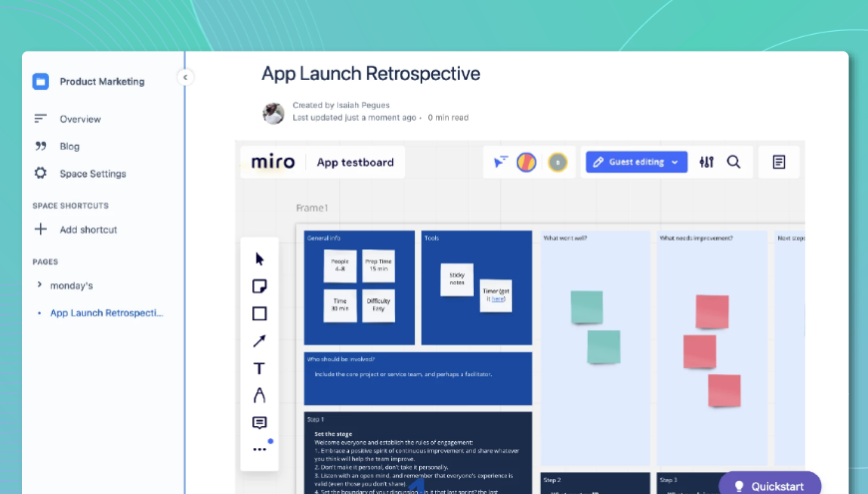Select the Frame1 label

pyautogui.click(x=311, y=208)
